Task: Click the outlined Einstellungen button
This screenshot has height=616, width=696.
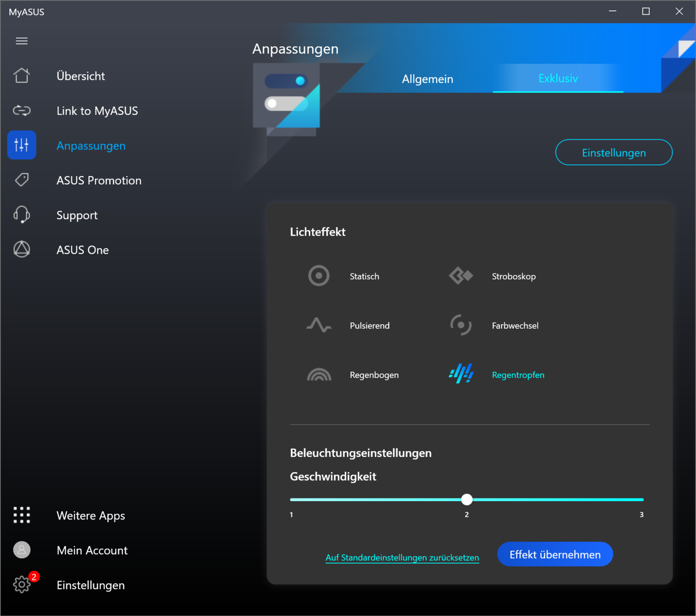Action: [x=614, y=152]
